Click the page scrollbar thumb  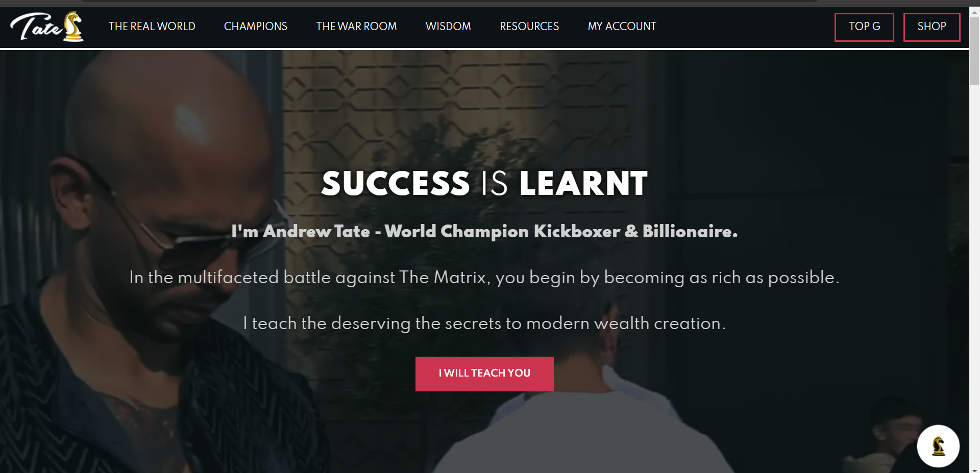[974, 51]
